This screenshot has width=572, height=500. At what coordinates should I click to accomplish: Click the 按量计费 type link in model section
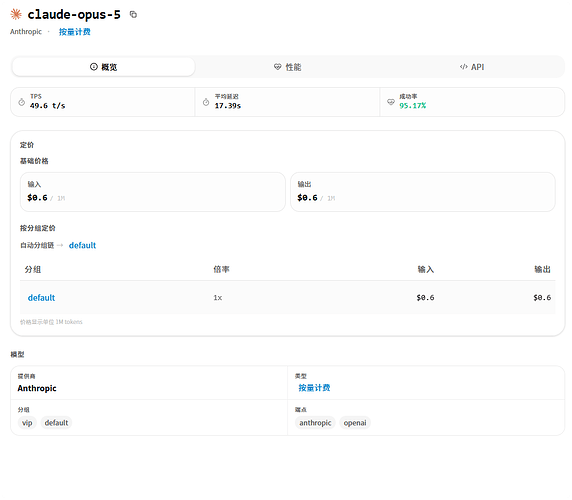tap(314, 388)
